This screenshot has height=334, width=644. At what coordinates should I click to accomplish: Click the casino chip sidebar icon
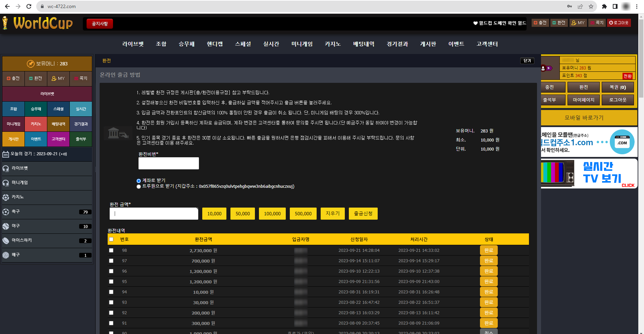6,198
